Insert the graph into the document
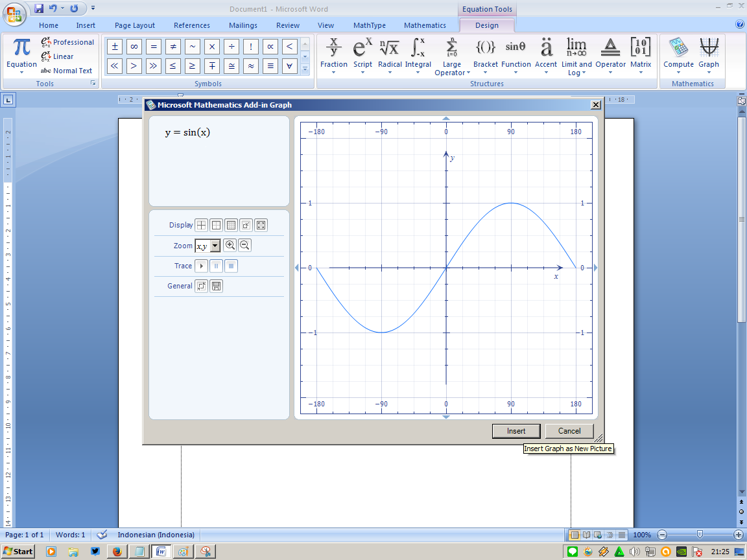Viewport: 747px width, 560px height. [516, 431]
